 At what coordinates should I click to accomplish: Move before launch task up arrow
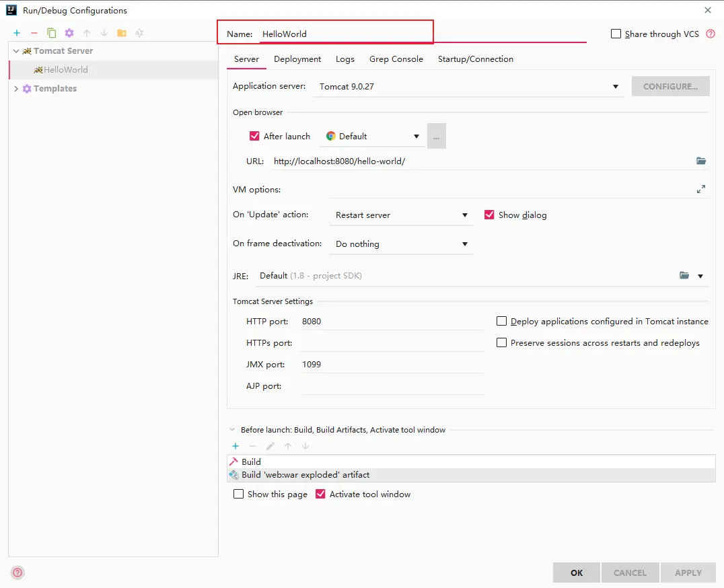pos(288,446)
